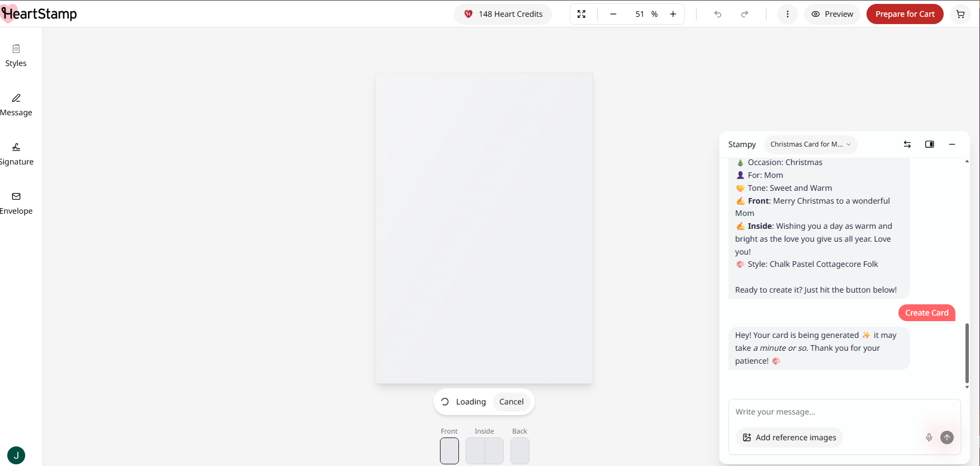
Task: Open the Signature sidebar panel
Action: click(x=16, y=154)
